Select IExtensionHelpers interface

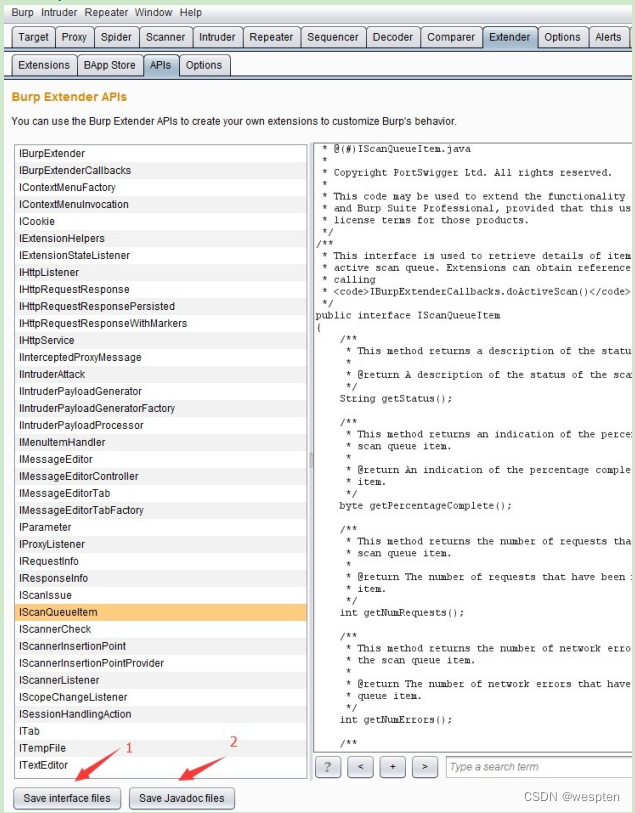point(161,239)
